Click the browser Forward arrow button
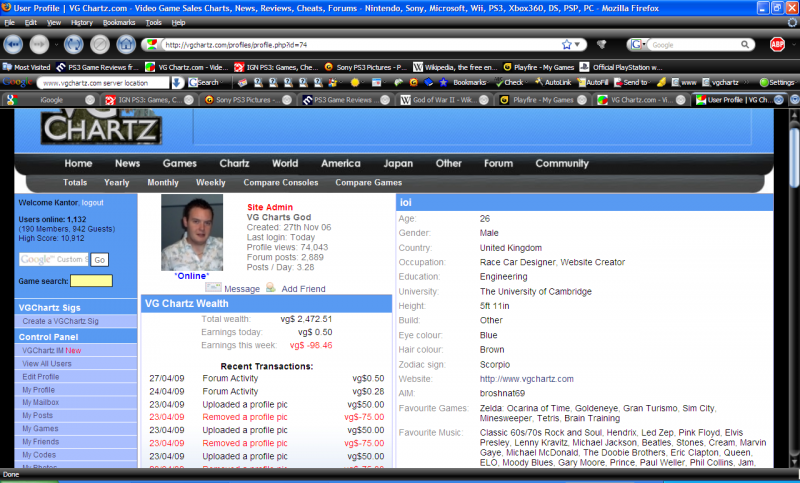 click(39, 45)
